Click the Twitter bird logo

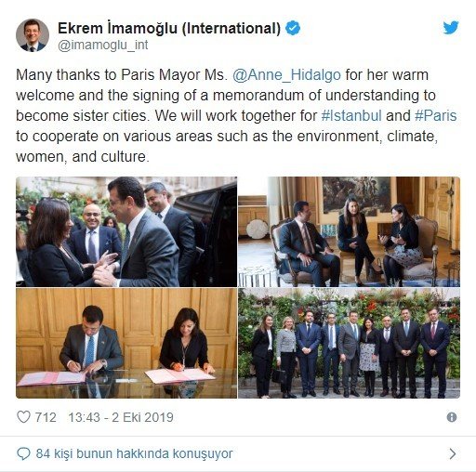click(451, 28)
